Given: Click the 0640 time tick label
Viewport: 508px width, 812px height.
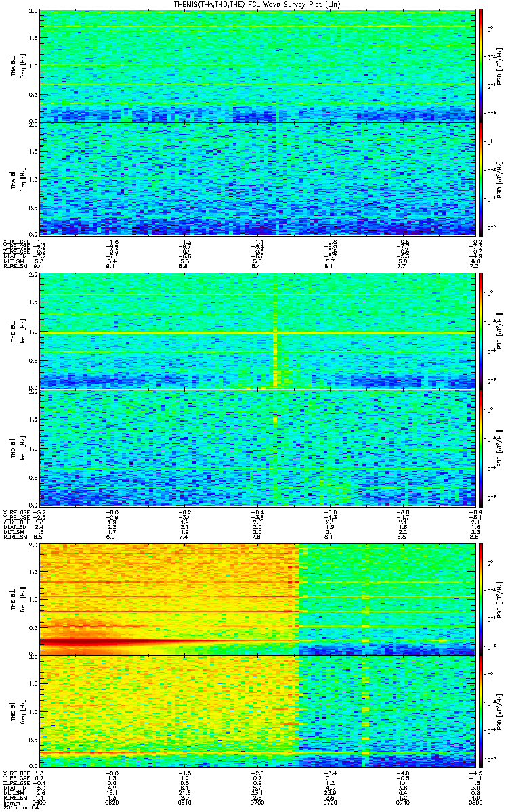Looking at the screenshot, I should pyautogui.click(x=185, y=802).
